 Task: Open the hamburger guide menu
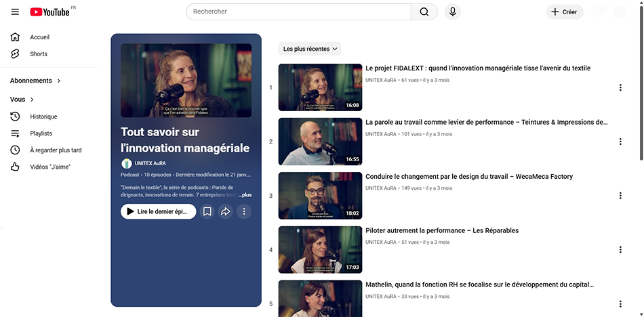(15, 12)
